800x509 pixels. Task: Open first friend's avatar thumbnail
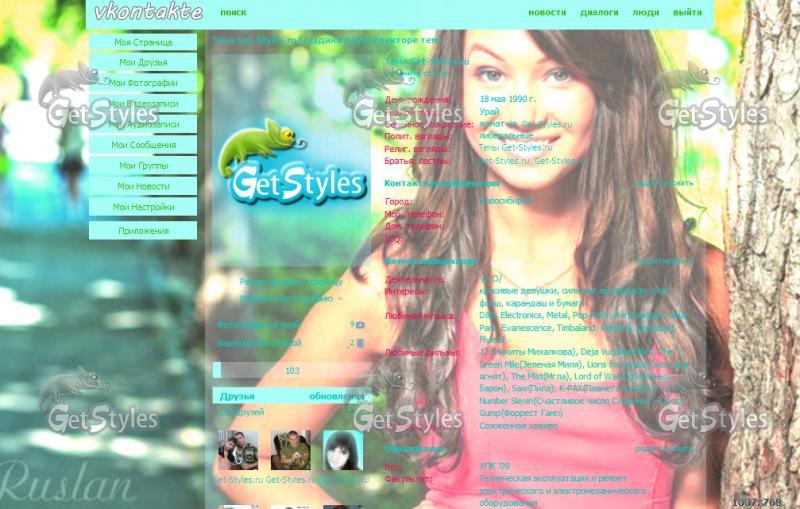pyautogui.click(x=237, y=450)
